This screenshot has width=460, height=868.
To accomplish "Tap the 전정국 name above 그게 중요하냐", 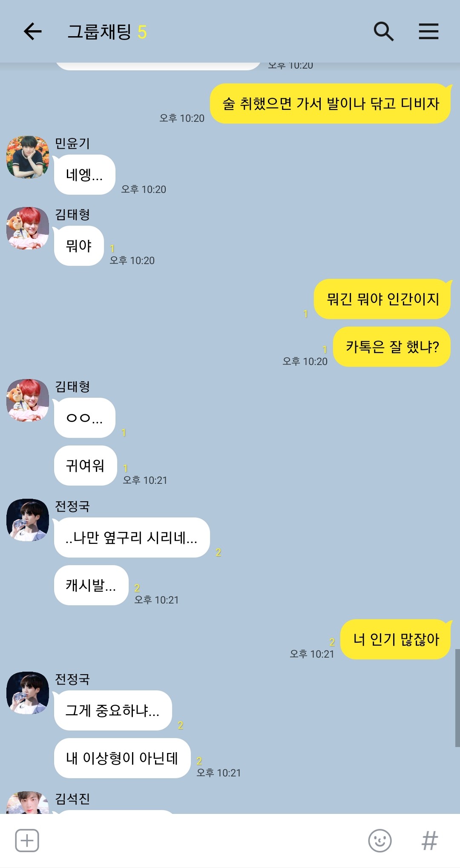I will click(72, 679).
